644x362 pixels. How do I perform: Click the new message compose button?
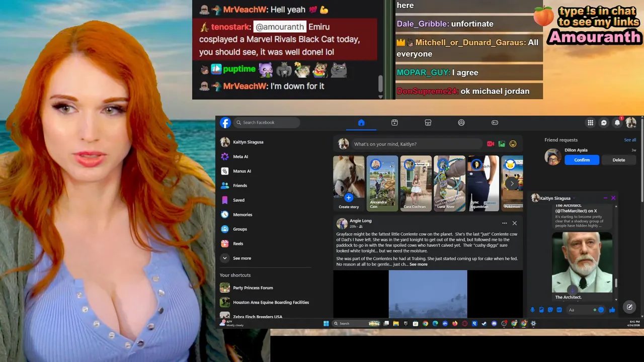[x=629, y=307]
